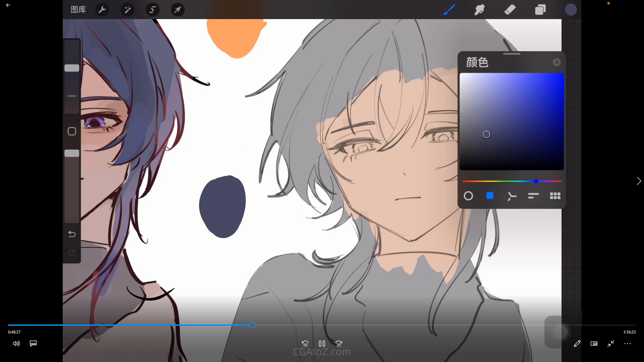The image size is (644, 362).
Task: Switch to Disc color picker mode
Action: point(468,196)
